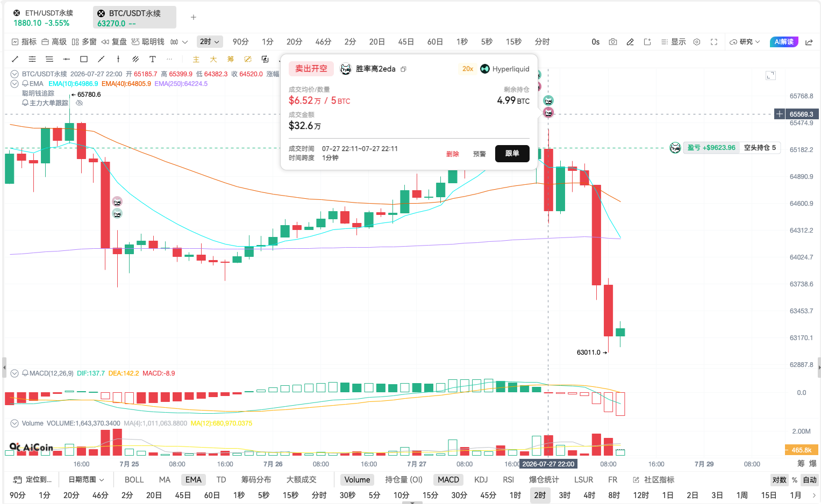Select the trend line drawing tool
This screenshot has height=504, width=821.
pyautogui.click(x=15, y=59)
